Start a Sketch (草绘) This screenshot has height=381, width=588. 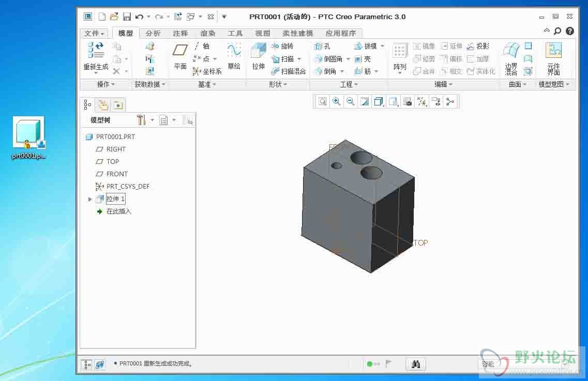(x=234, y=57)
